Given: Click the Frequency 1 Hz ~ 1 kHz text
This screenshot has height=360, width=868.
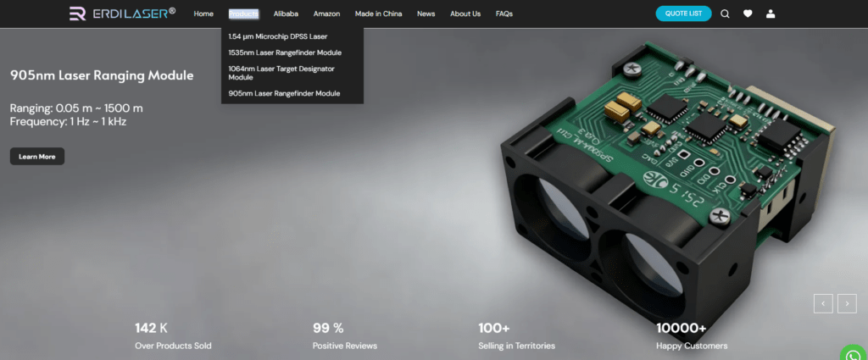Looking at the screenshot, I should click(68, 122).
